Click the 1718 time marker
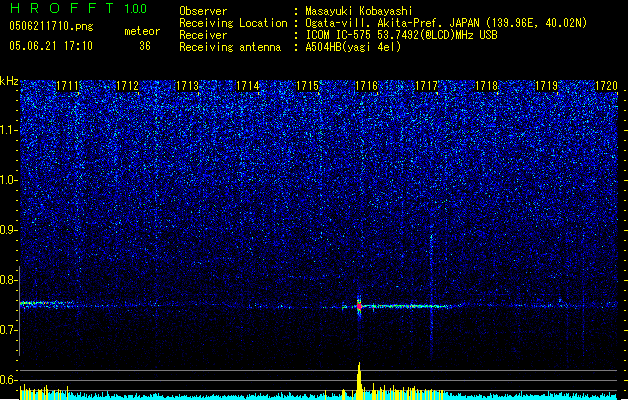 point(487,86)
